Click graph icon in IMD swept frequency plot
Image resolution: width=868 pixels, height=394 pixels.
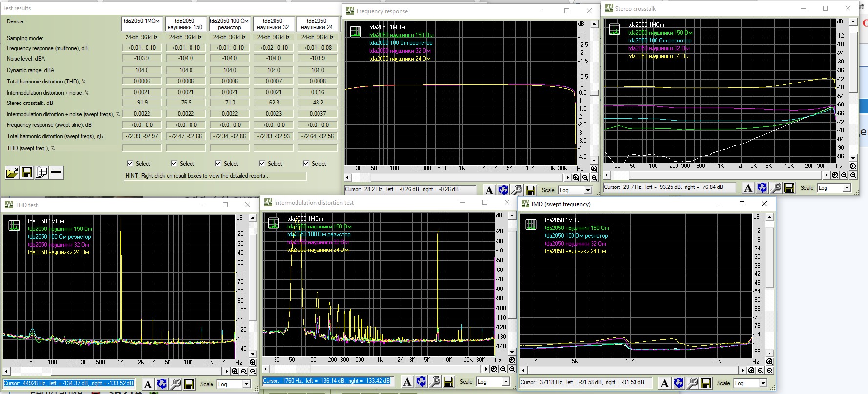point(530,225)
